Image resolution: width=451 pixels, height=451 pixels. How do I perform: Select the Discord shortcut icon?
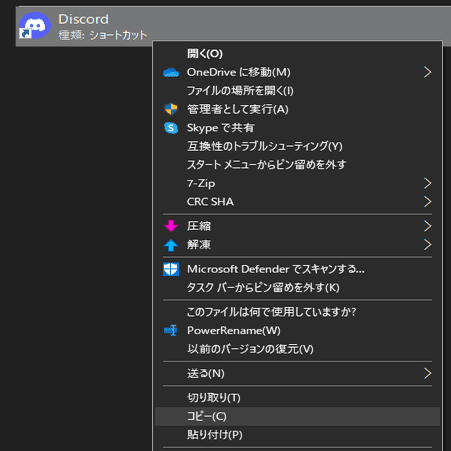tap(35, 26)
